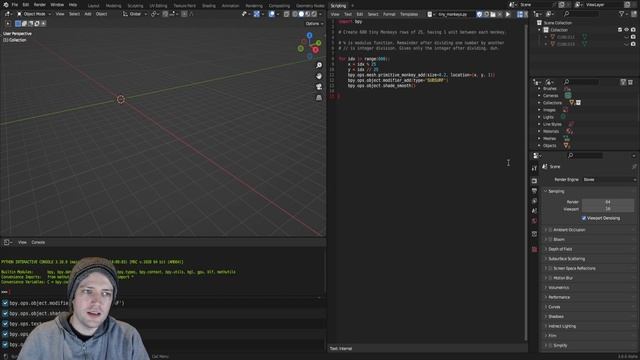Viewport: 640px width, 360px height.
Task: Run the tiny_monkeys.py script with play button
Action: click(x=508, y=14)
